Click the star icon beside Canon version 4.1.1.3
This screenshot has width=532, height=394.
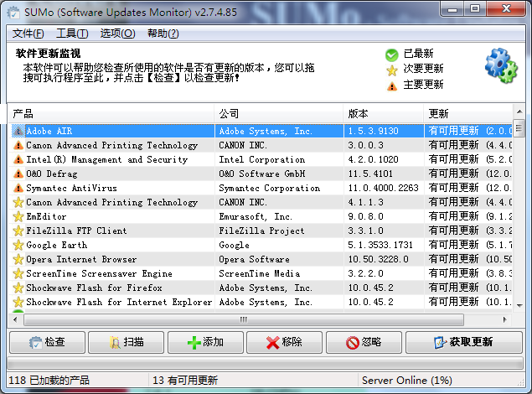(x=18, y=202)
